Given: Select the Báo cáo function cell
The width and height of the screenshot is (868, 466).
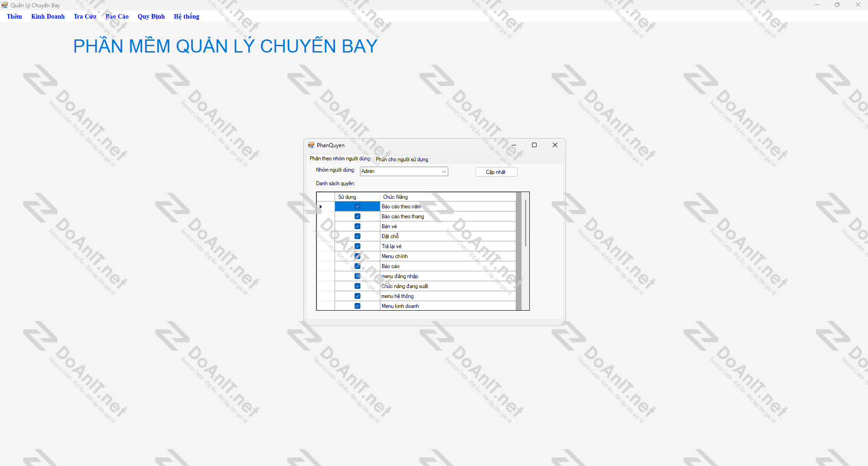Looking at the screenshot, I should coord(448,266).
